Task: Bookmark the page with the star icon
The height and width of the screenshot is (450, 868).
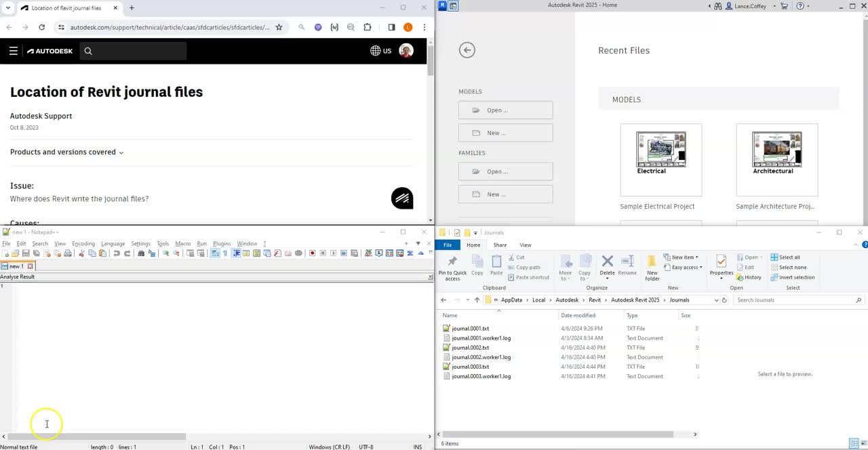Action: [278, 27]
